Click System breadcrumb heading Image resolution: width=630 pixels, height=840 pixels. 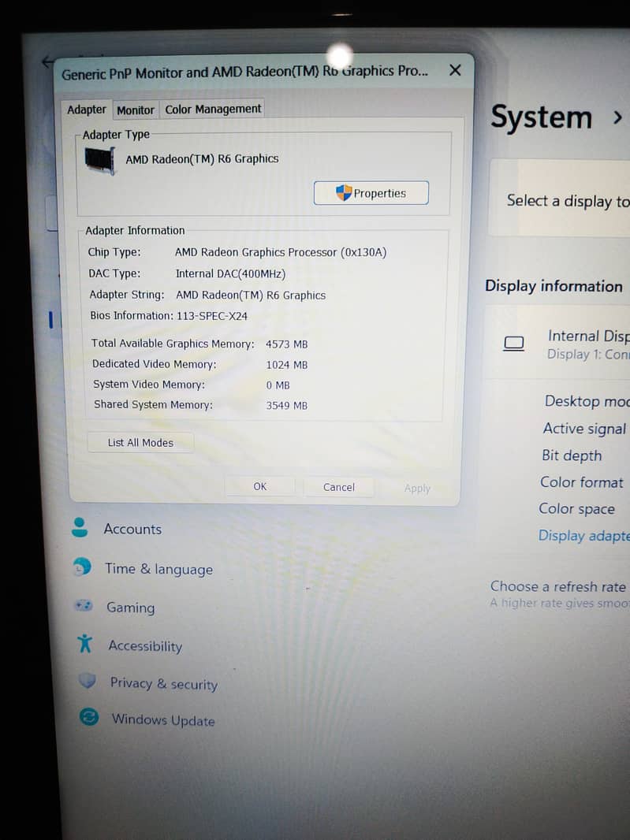click(542, 117)
